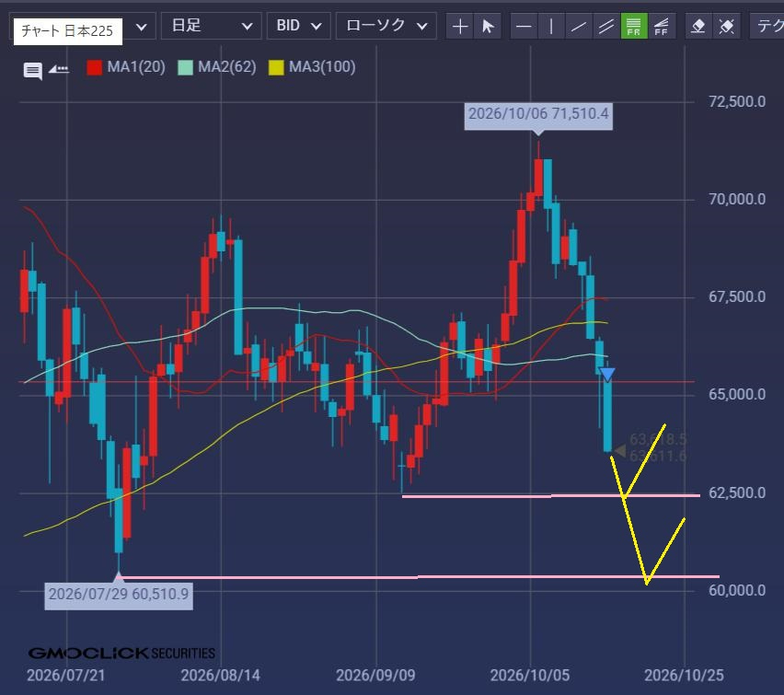Select the eraser tool
Screen dimensions: 784x695
[698, 26]
